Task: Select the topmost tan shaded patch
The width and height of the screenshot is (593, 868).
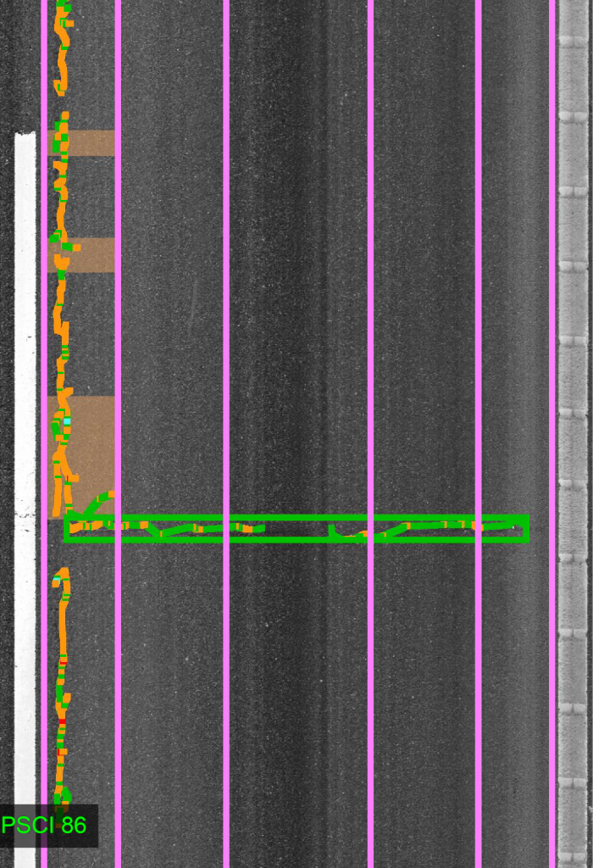Action: click(x=90, y=142)
